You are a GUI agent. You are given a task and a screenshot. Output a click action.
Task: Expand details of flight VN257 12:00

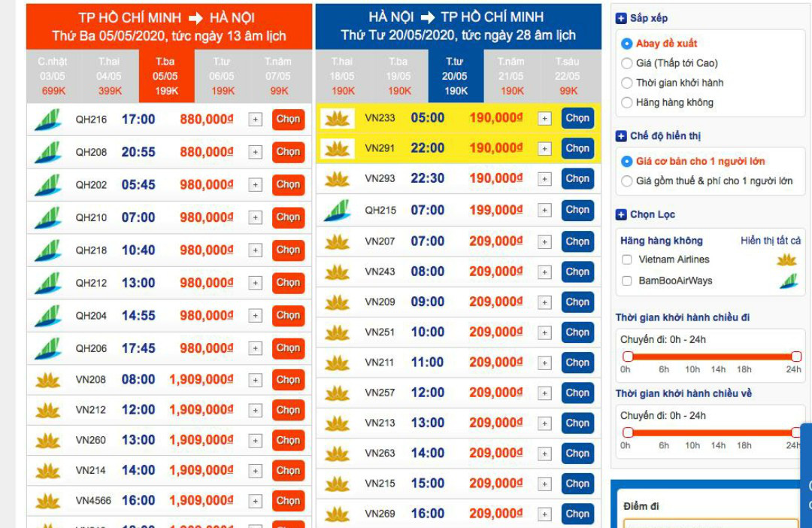click(544, 393)
